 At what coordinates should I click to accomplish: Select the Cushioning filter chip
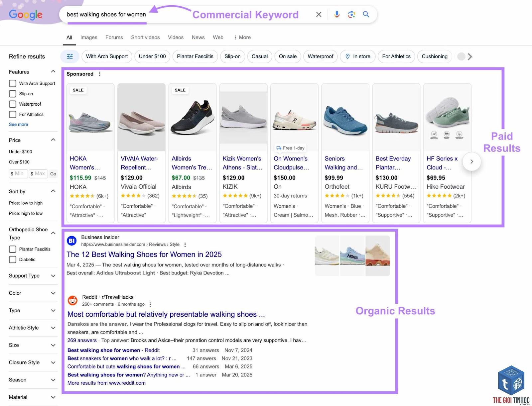(435, 56)
